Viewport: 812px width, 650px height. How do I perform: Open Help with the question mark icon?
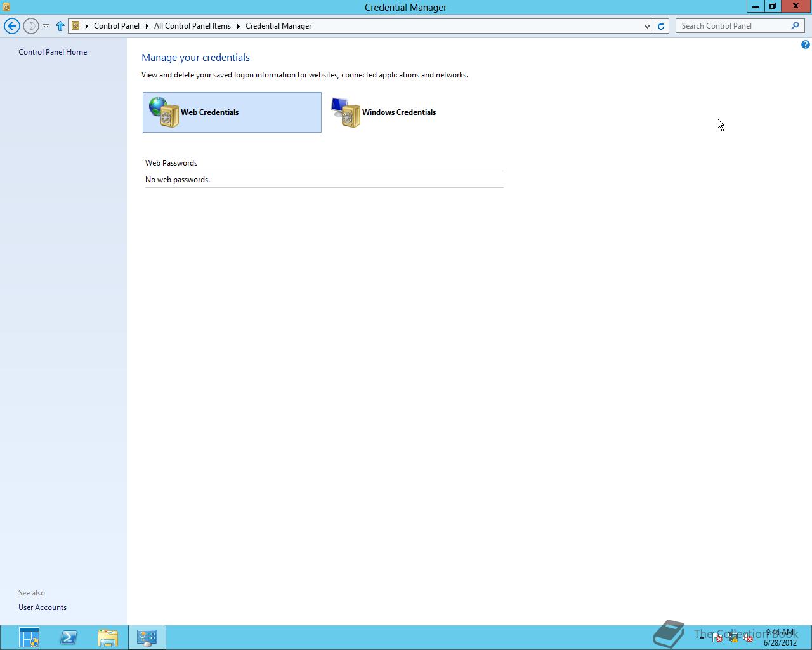pos(805,44)
